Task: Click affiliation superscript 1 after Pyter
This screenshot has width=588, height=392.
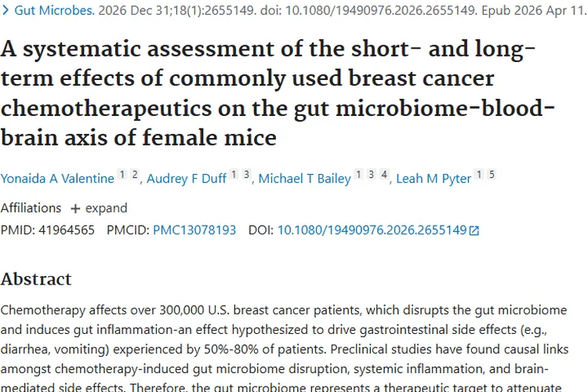Action: 479,175
